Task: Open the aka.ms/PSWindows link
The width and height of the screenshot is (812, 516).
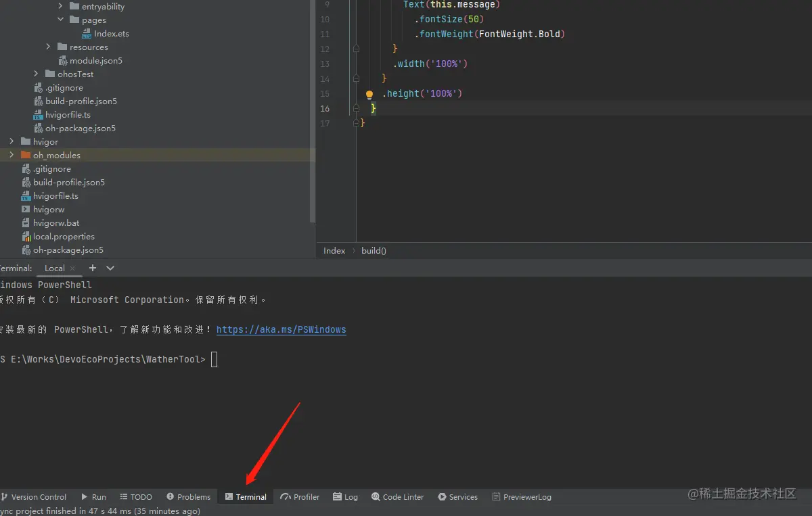Action: 281,330
